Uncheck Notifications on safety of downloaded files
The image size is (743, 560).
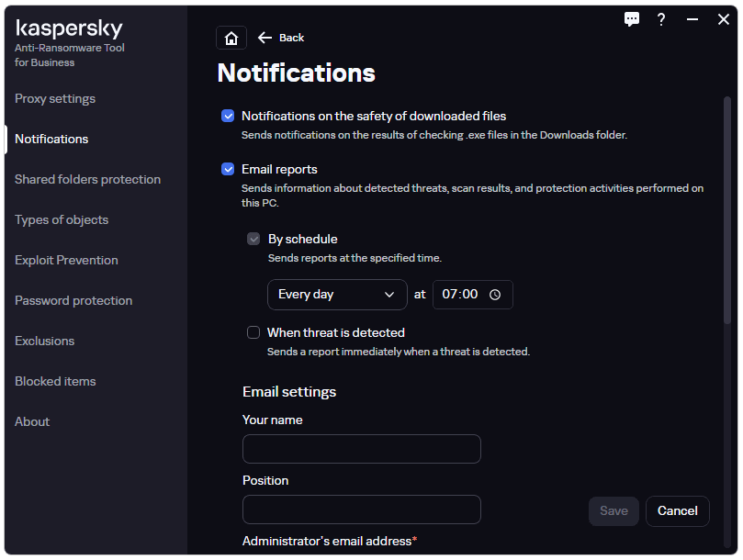228,116
